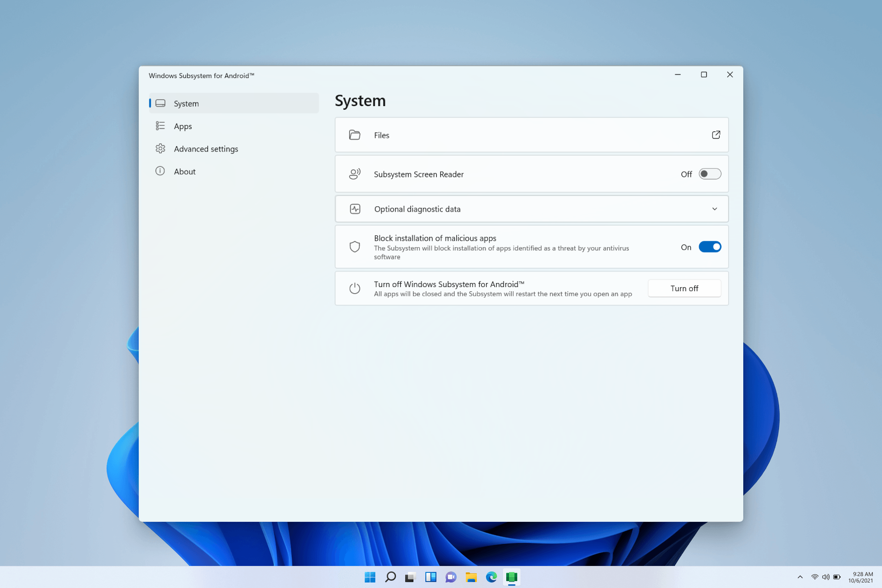Screen dimensions: 882x588
Task: Click Turn off Windows Subsystem for Android
Action: 684,288
